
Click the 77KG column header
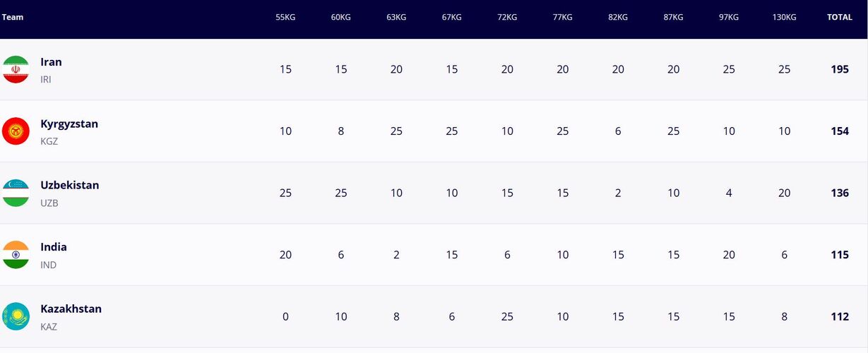562,17
